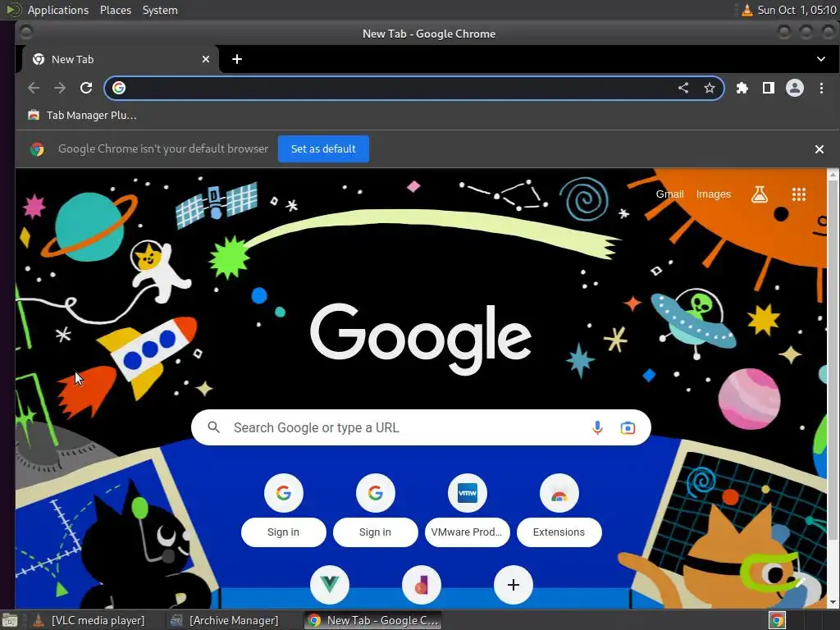Click the Chrome workspace switcher icon

778,620
